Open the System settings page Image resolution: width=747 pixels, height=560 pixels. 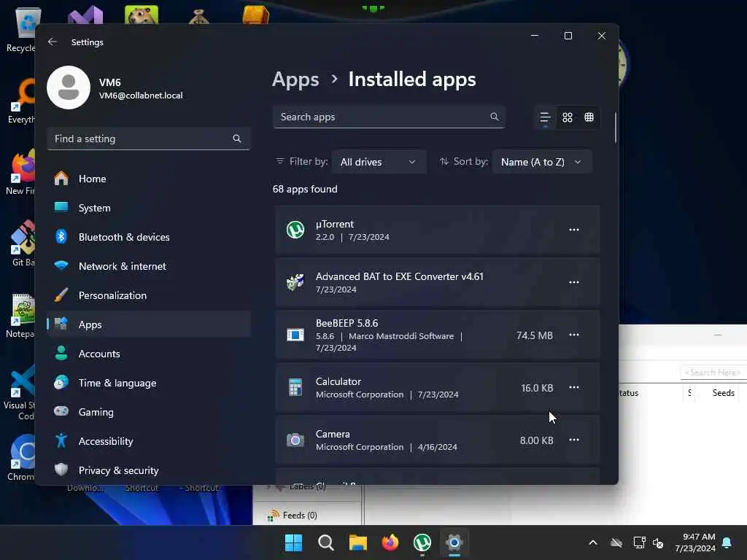(149, 208)
